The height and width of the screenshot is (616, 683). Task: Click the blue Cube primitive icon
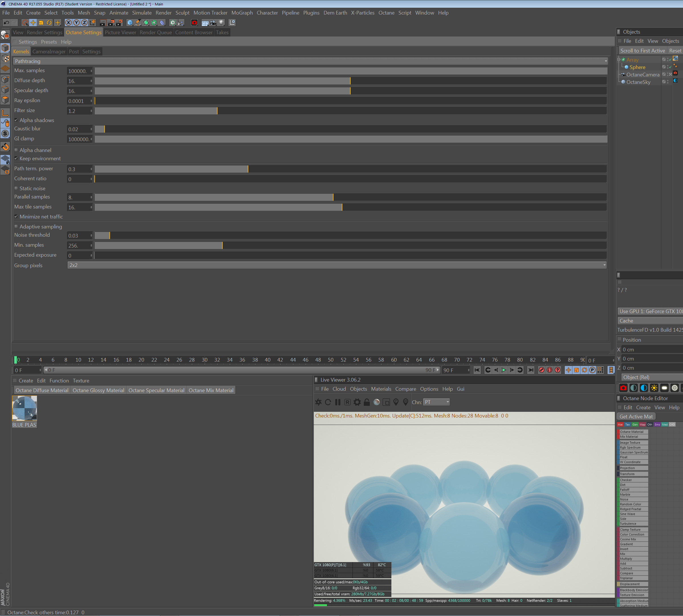(x=130, y=23)
